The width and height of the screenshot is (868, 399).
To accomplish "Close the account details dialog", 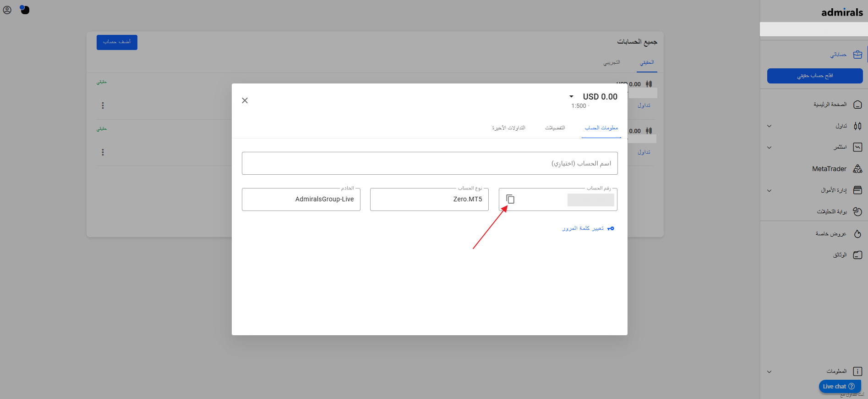I will pyautogui.click(x=245, y=100).
